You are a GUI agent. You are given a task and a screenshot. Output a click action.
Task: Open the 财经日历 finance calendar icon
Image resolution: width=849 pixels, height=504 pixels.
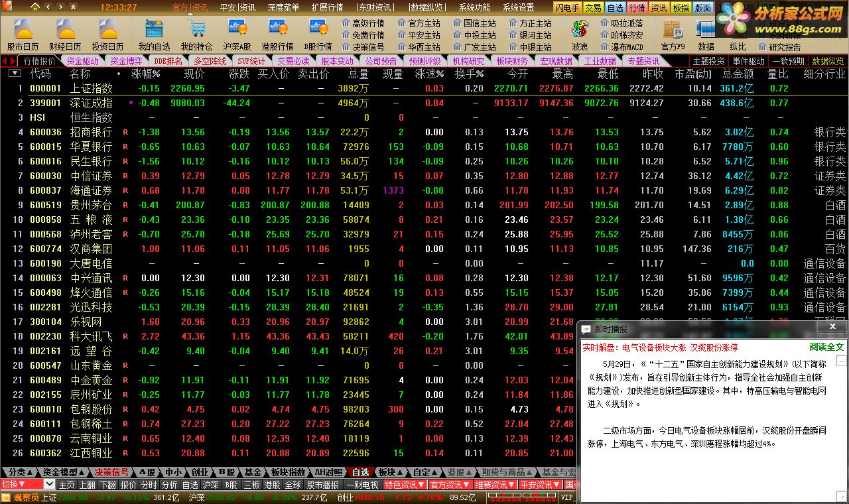pos(65,34)
